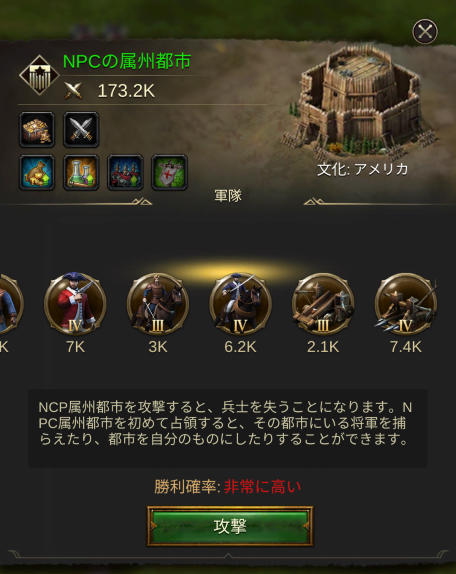The width and height of the screenshot is (456, 574).
Task: Select the gold bag boost icon
Action: click(x=37, y=172)
